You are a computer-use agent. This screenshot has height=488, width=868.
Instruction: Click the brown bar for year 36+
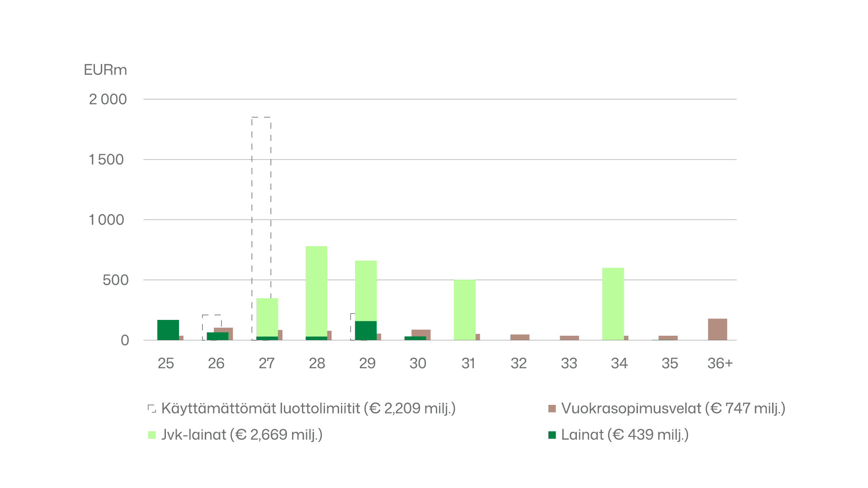[x=717, y=329]
